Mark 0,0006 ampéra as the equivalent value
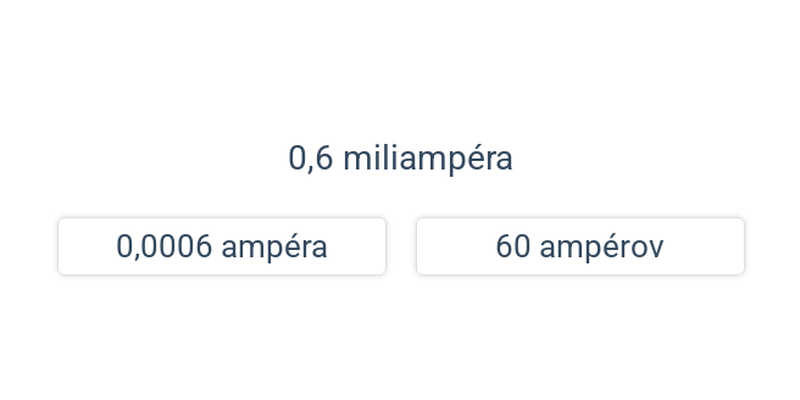The height and width of the screenshot is (400, 800). 222,246
